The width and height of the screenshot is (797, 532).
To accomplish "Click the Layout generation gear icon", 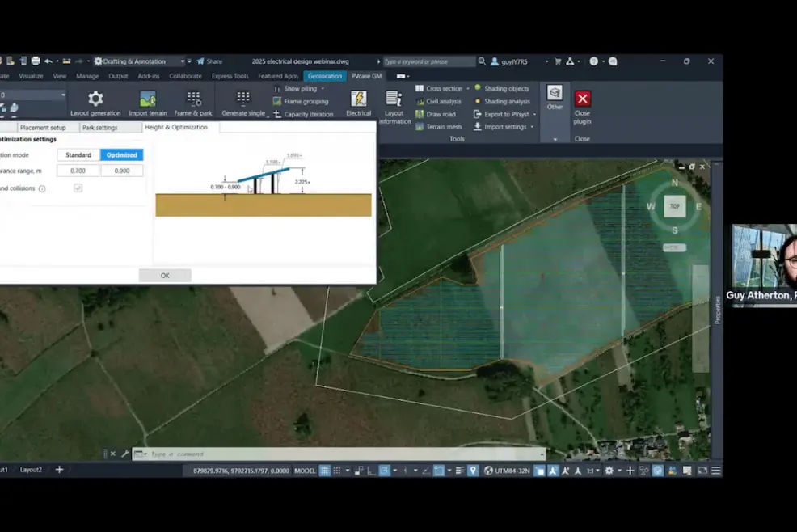I will (95, 99).
